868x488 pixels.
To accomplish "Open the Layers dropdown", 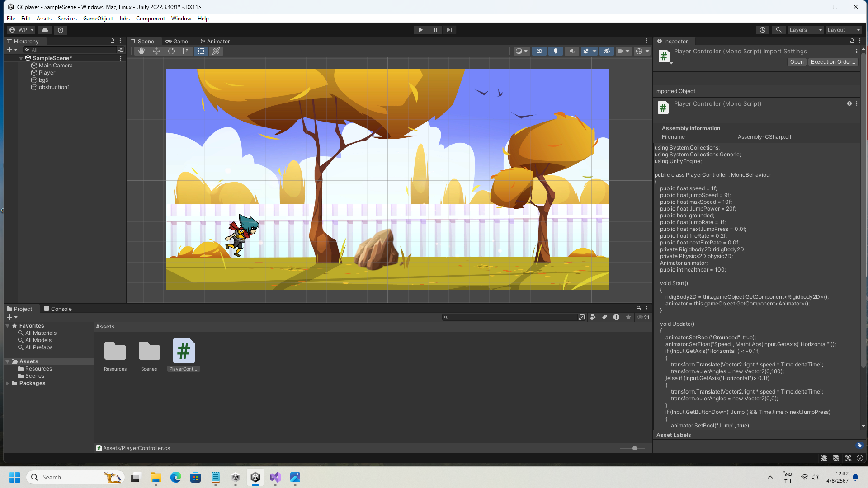I will (805, 30).
